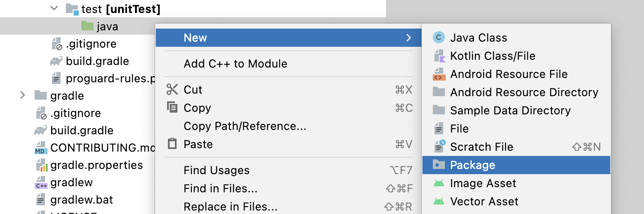Click the Paste clipboard icon
Image resolution: width=644 pixels, height=214 pixels.
[x=172, y=144]
